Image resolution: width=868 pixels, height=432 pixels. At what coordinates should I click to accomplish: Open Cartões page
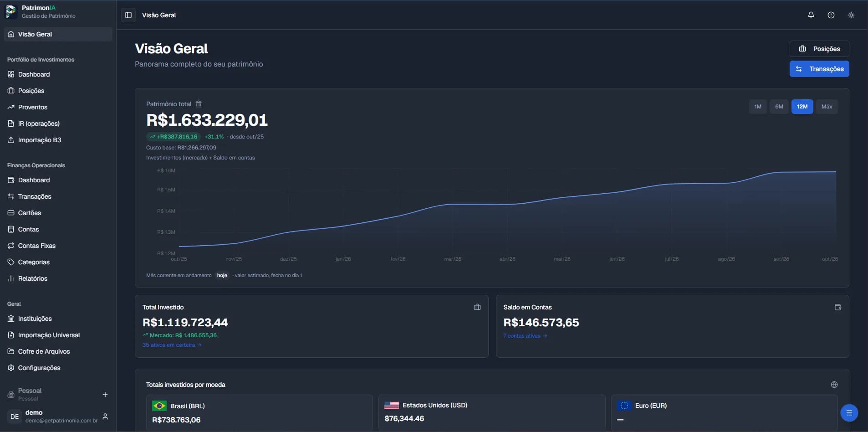coord(58,213)
